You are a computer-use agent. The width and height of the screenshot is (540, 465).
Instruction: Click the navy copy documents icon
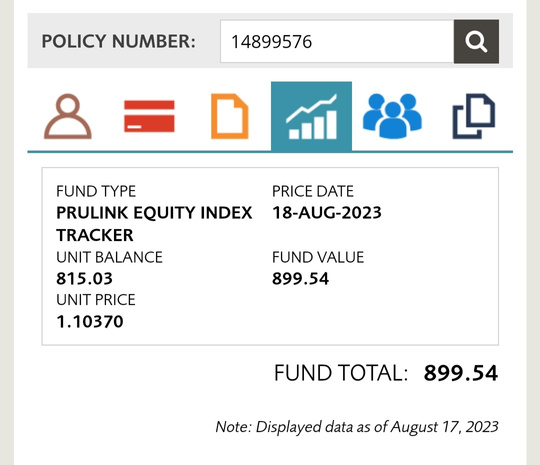pyautogui.click(x=474, y=116)
